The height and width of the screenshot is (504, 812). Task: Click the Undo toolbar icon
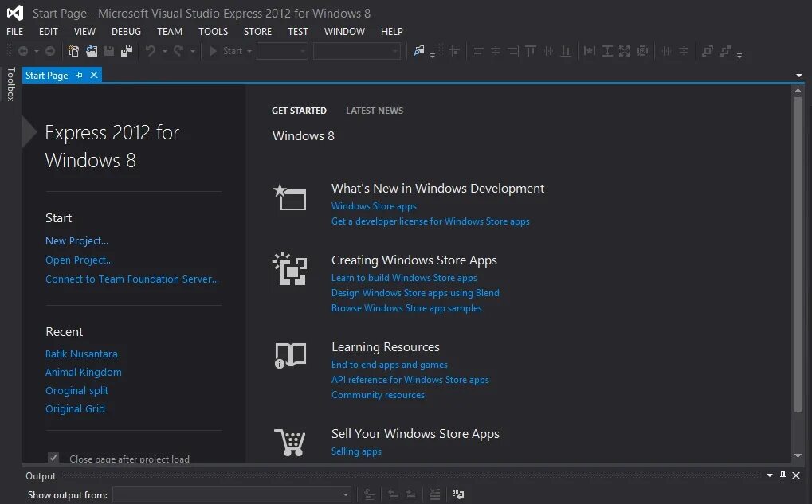click(150, 51)
